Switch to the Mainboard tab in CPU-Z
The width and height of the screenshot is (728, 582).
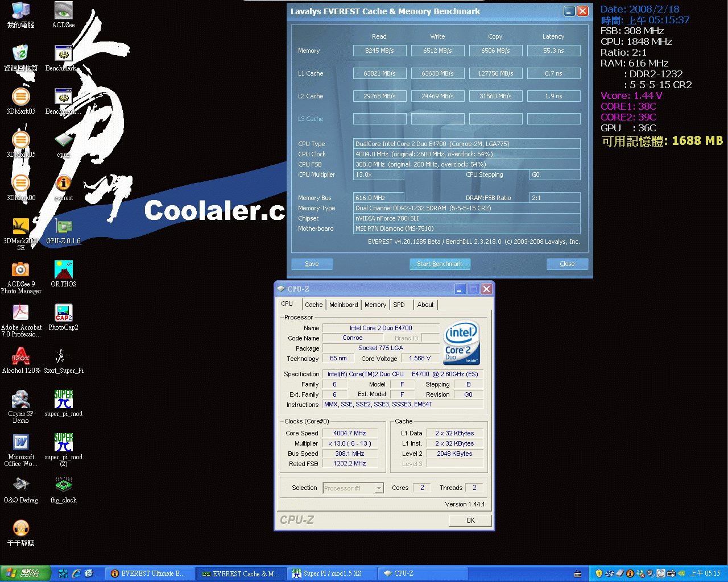pos(344,305)
